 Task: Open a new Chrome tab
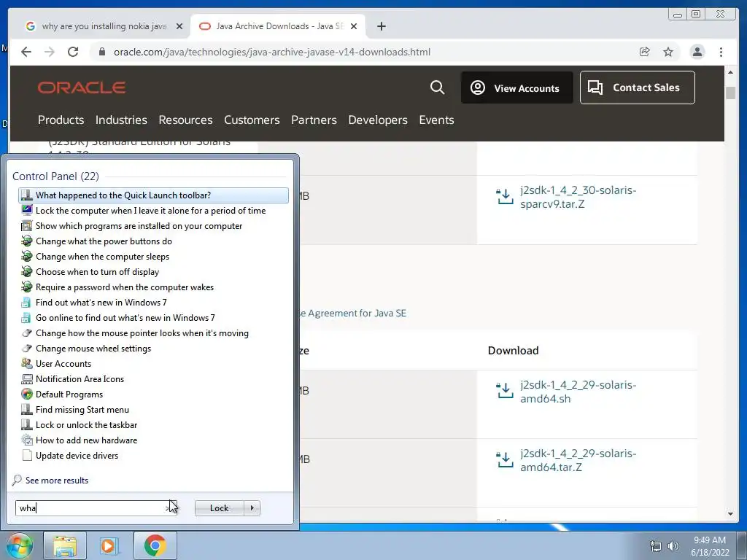pyautogui.click(x=381, y=26)
